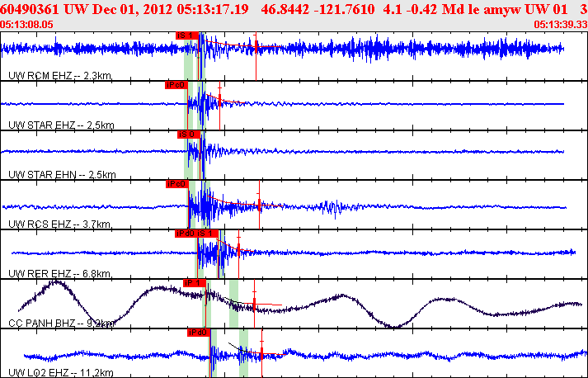The image size is (588, 378).
Task: Click the origin time 05:13:17.19 in header
Action: [x=213, y=9]
